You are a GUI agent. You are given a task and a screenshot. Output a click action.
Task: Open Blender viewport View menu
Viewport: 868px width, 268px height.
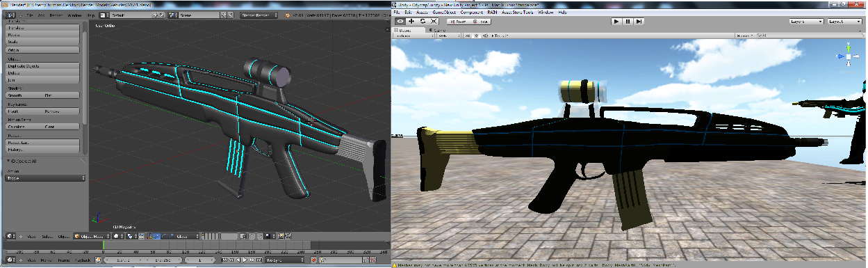[x=31, y=236]
